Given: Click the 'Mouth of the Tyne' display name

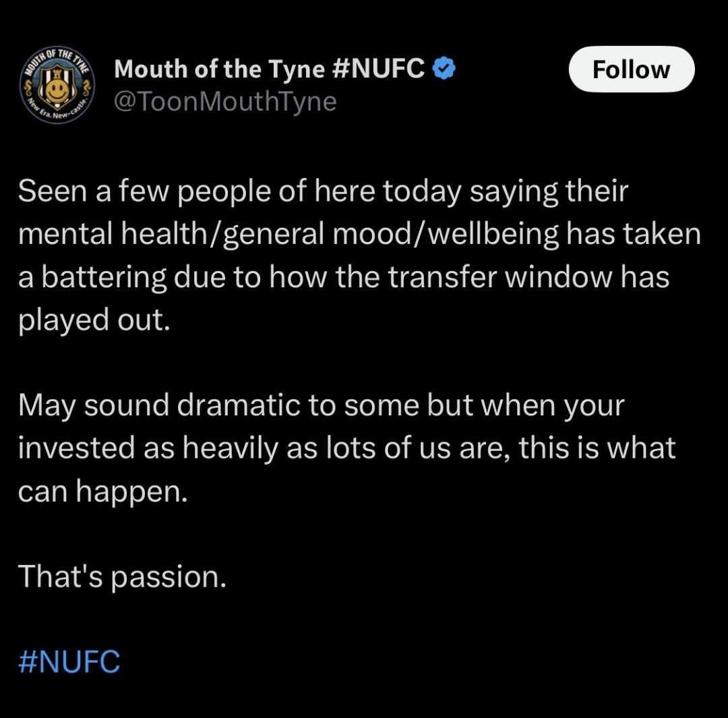Looking at the screenshot, I should (x=219, y=69).
